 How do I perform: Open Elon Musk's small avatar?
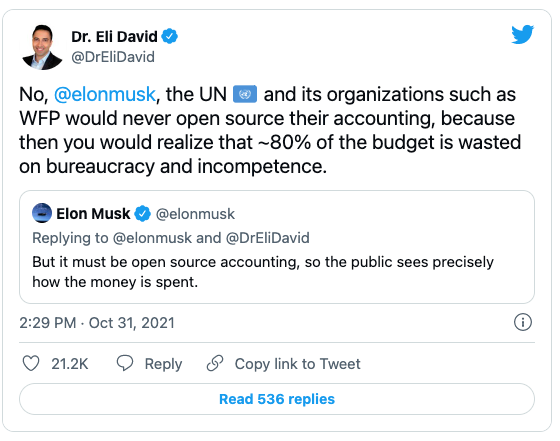point(42,213)
